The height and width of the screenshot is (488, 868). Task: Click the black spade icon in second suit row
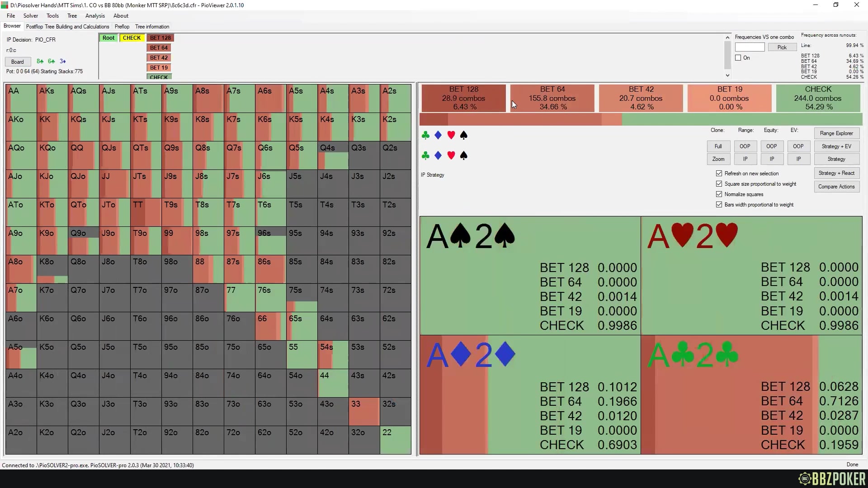(x=463, y=155)
